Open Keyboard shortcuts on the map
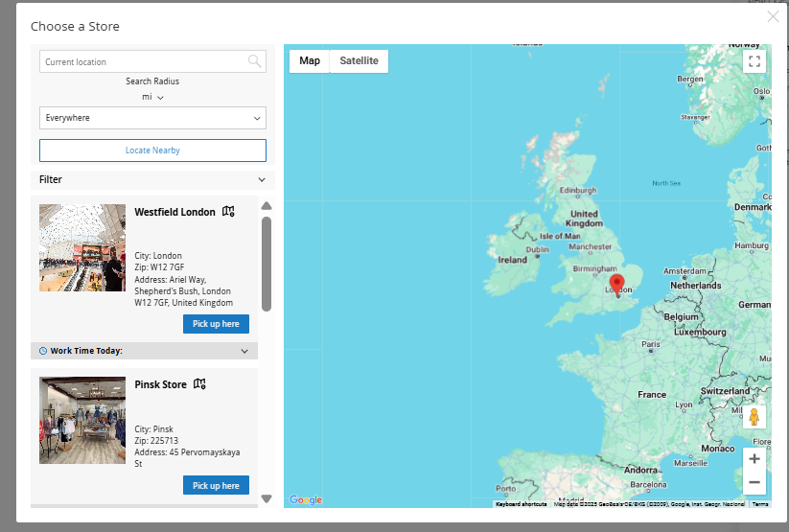This screenshot has height=532, width=789. coord(521,504)
